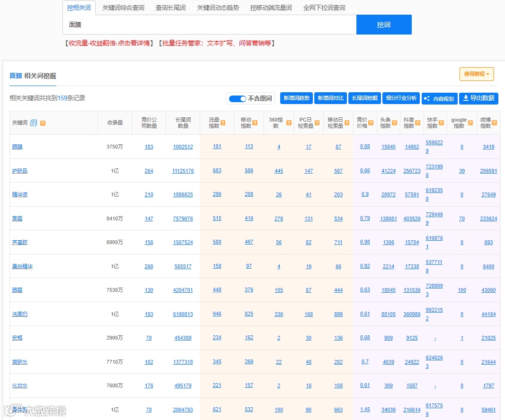The height and width of the screenshot is (420, 505).
Task: Click help icon beside 头条指数 header
Action: point(395,122)
